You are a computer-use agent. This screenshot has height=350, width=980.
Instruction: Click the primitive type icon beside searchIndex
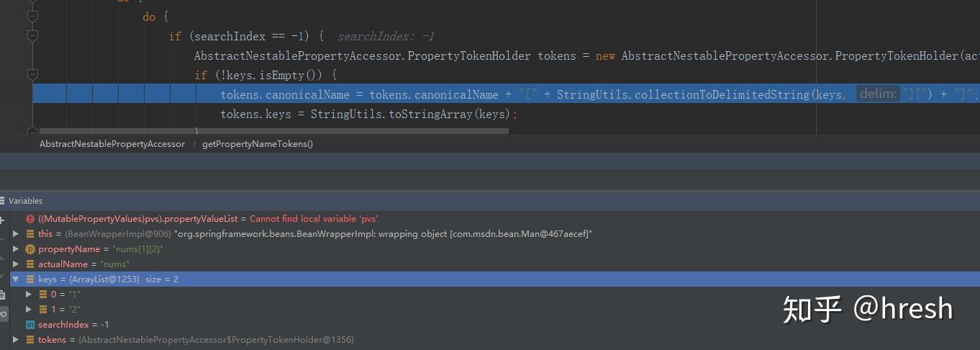pyautogui.click(x=30, y=325)
